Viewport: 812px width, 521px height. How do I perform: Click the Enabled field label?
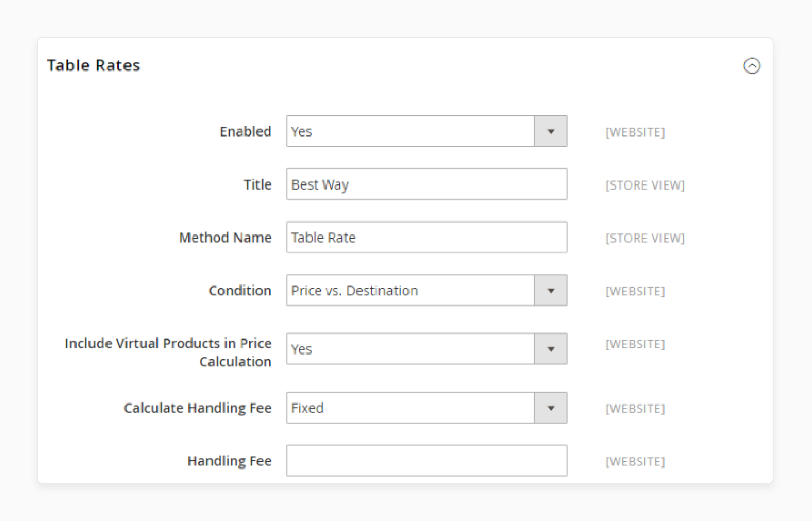coord(246,132)
